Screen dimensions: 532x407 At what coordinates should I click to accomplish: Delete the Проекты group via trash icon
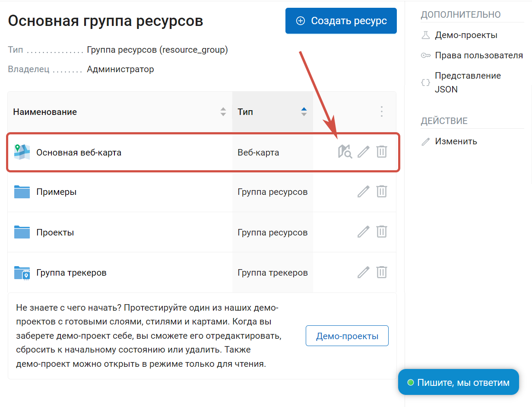(382, 232)
